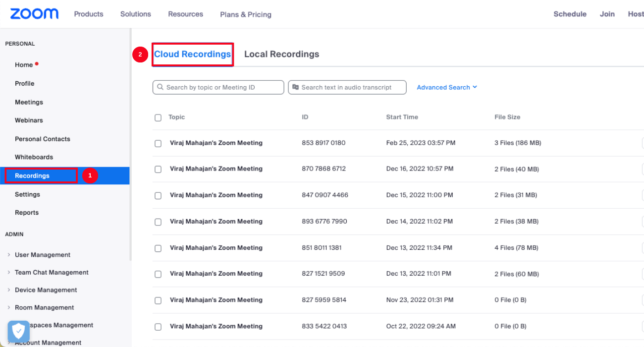The height and width of the screenshot is (347, 644).
Task: Select all recordings checkbox beside Topic
Action: [158, 118]
